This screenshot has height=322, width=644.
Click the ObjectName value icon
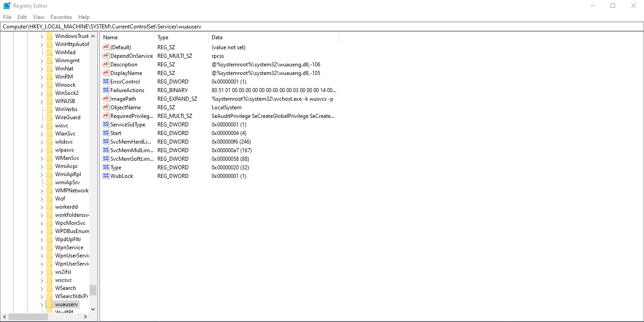click(x=106, y=107)
